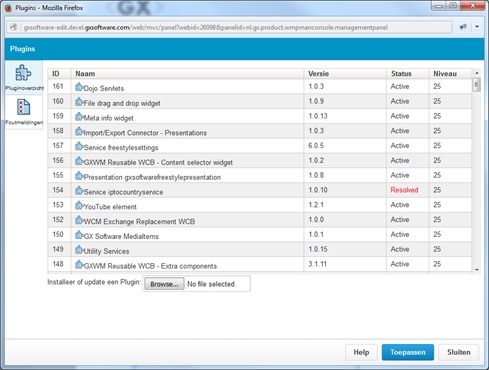The width and height of the screenshot is (489, 370).
Task: Click the 'Plugins' header title
Action: coord(22,49)
